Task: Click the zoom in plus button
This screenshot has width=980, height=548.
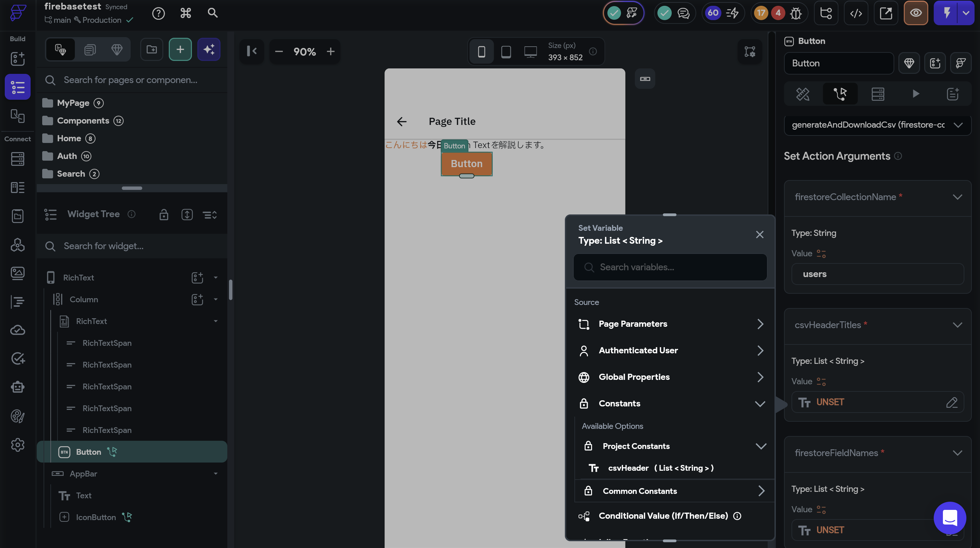Action: point(331,51)
